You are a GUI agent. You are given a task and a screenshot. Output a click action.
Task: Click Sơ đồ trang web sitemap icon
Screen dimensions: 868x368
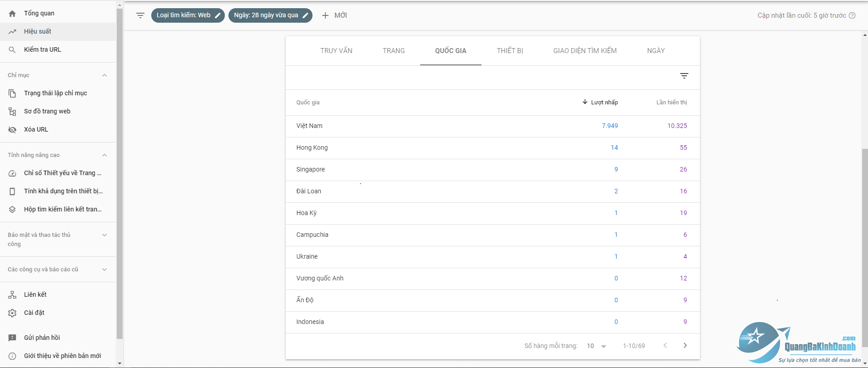[x=12, y=112]
